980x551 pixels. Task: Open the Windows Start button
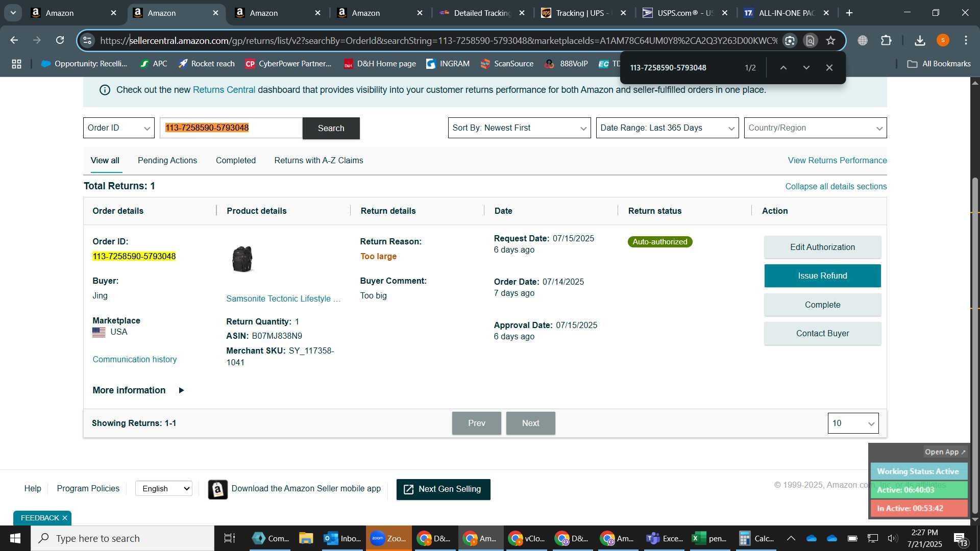[15, 538]
